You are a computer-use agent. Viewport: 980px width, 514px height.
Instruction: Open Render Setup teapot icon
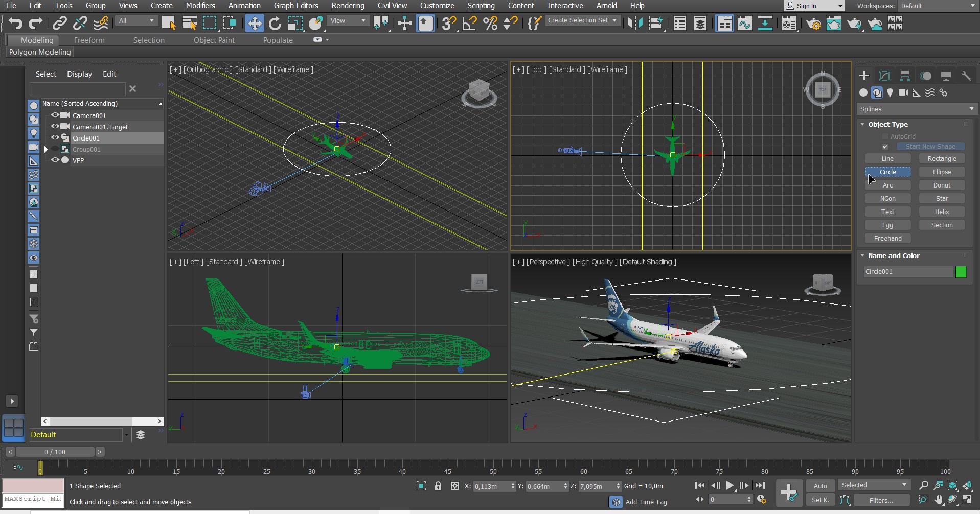tap(813, 24)
